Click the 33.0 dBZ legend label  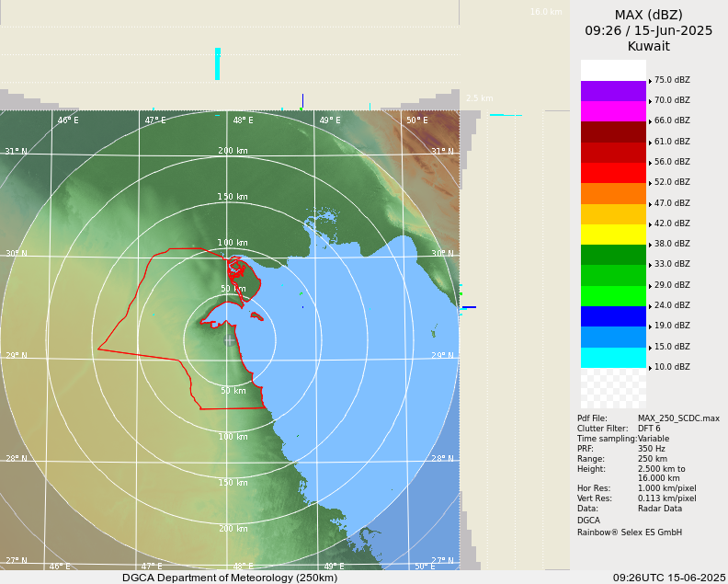pos(672,264)
